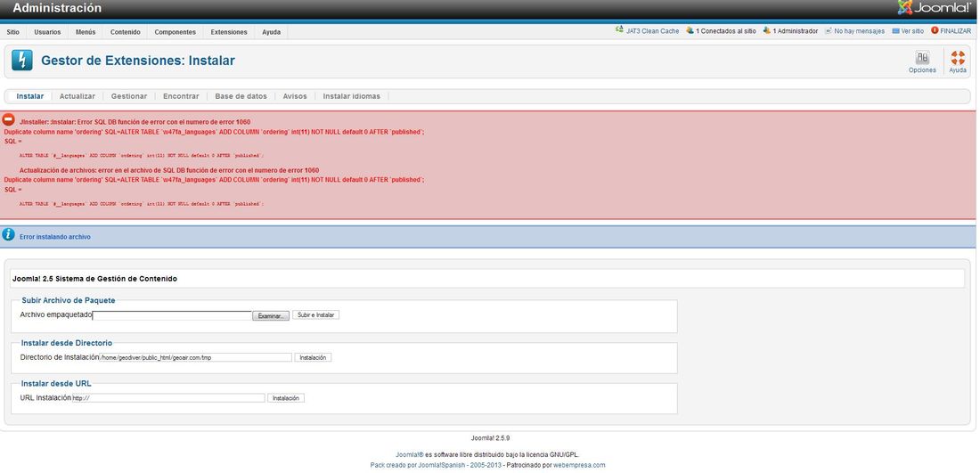Image resolution: width=980 pixels, height=473 pixels.
Task: Click the 1 Administrador text
Action: tap(795, 31)
